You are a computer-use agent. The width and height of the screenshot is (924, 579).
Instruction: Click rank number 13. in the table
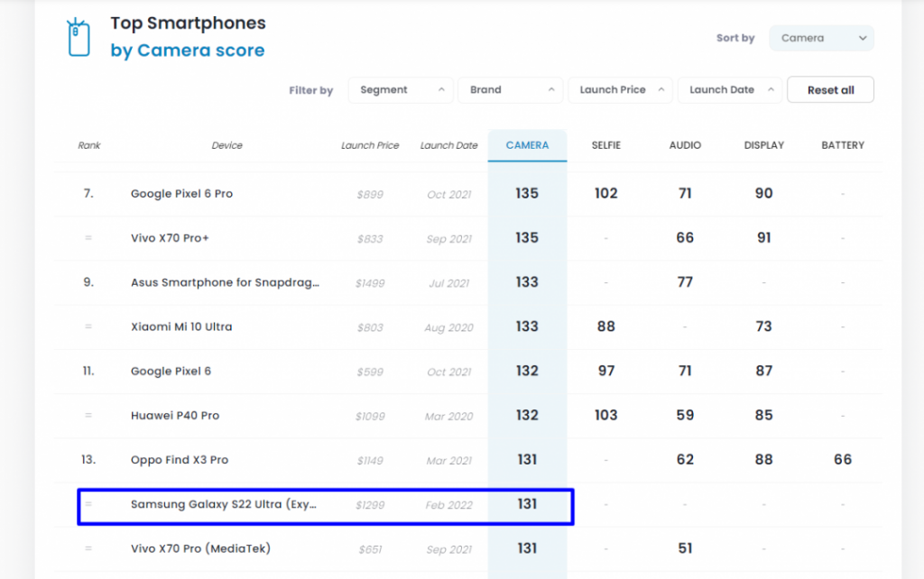click(88, 459)
